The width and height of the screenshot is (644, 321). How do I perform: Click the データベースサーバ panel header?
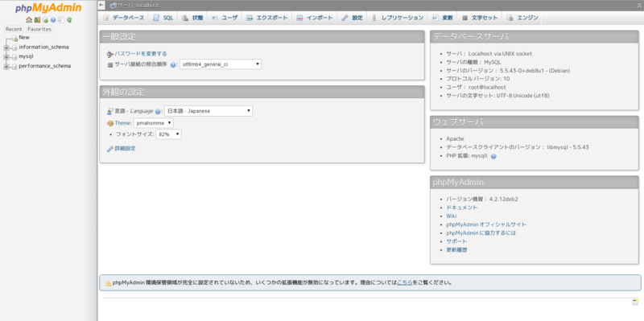pyautogui.click(x=535, y=36)
